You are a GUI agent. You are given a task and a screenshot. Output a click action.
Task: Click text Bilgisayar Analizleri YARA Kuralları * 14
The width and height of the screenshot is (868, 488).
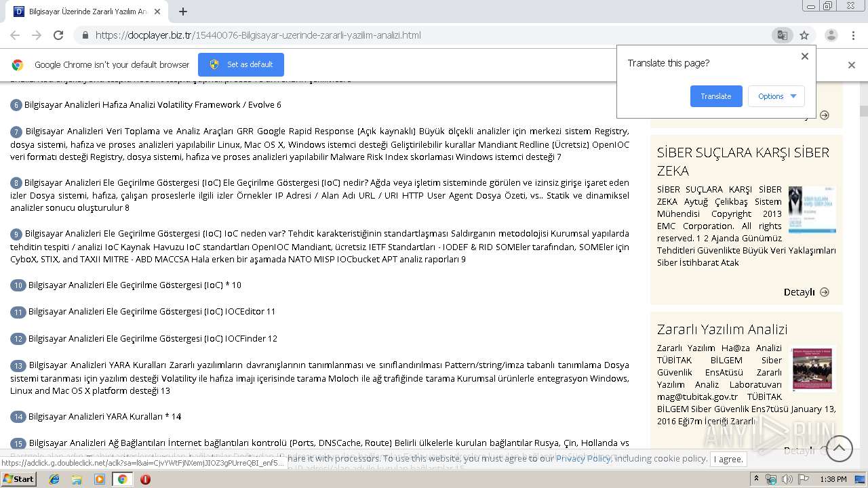[x=104, y=417]
